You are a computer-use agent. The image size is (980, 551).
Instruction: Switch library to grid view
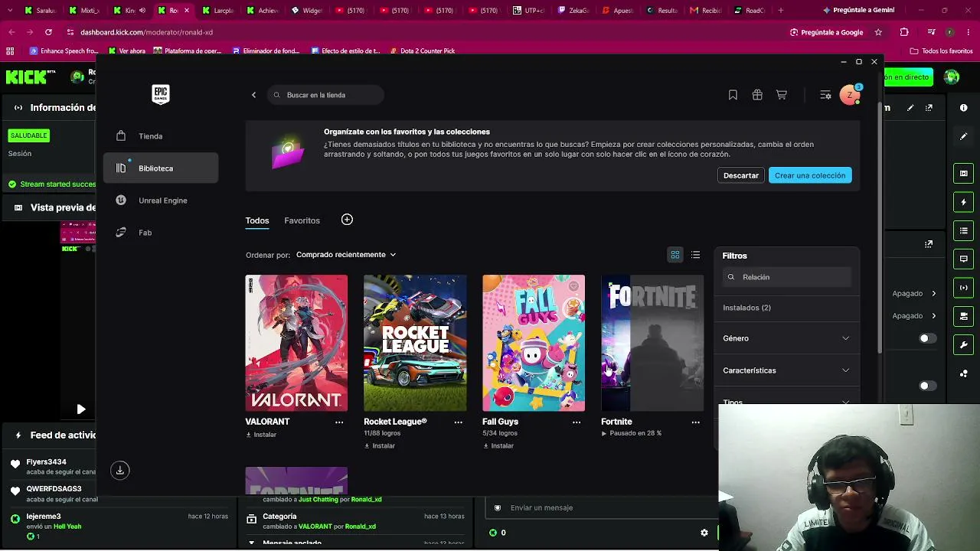click(675, 255)
